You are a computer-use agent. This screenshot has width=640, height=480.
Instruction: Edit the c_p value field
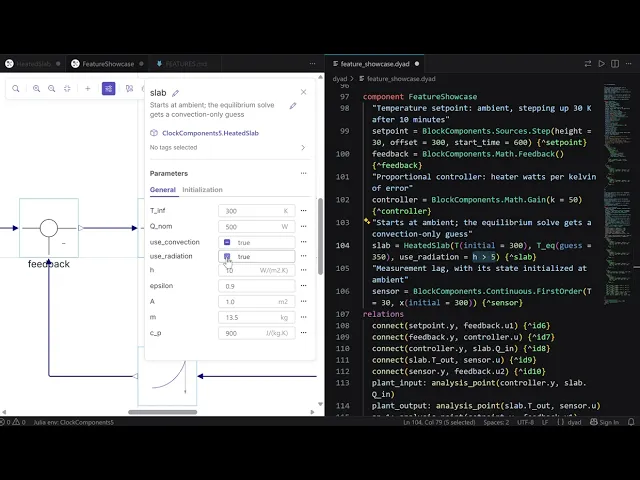coord(256,333)
